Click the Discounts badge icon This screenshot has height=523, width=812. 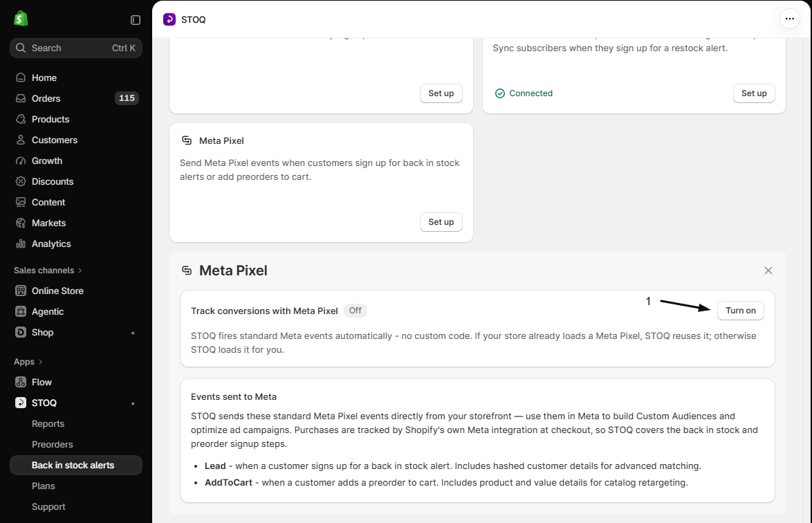pyautogui.click(x=21, y=181)
